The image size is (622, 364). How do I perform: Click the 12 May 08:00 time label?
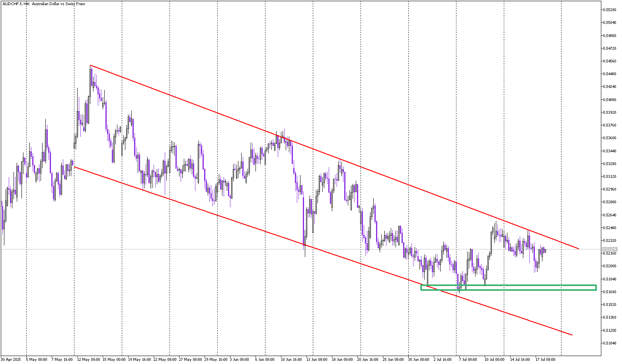[88, 360]
